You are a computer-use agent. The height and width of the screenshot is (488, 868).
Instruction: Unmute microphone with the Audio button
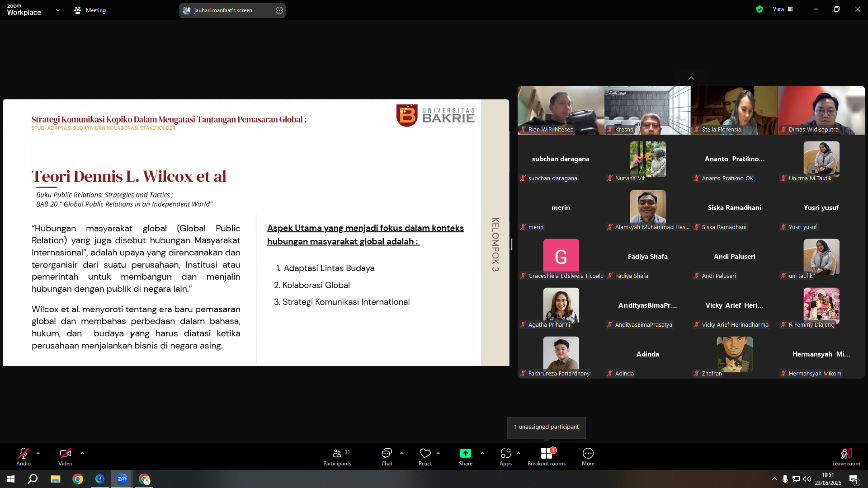(24, 456)
